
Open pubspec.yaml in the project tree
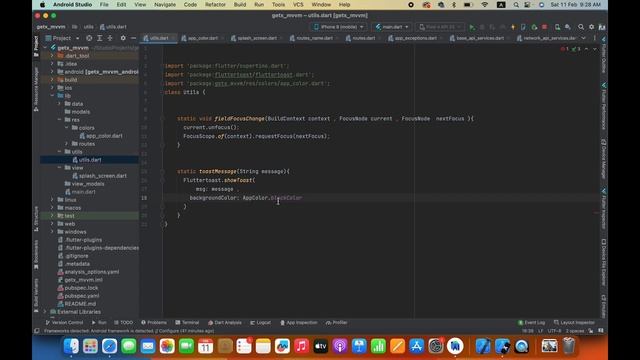coord(78,296)
